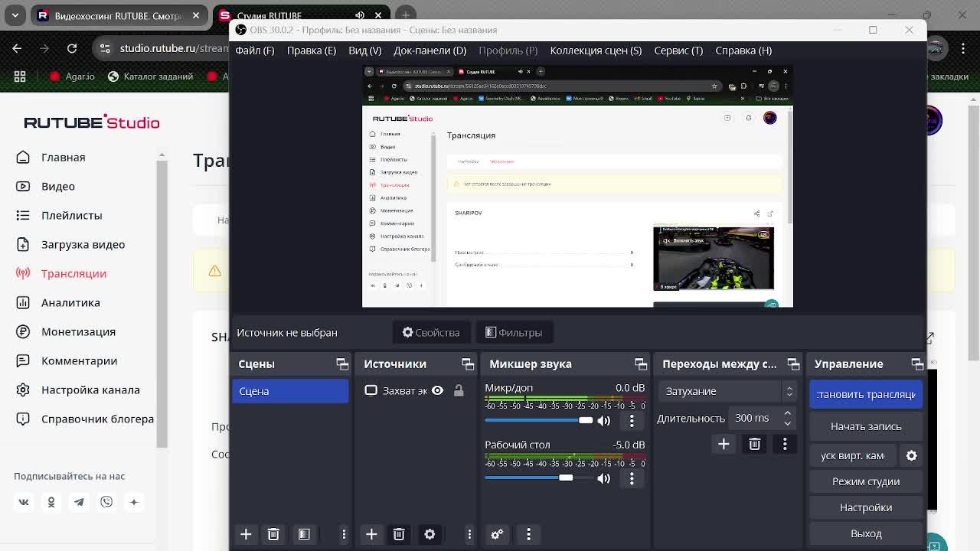The height and width of the screenshot is (551, 980).
Task: Open the Сервис (T) menu
Action: click(x=678, y=51)
